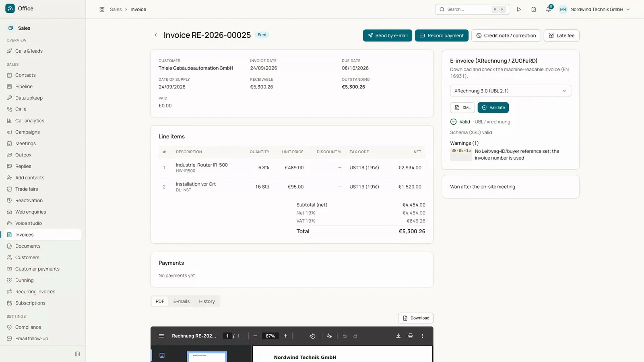The width and height of the screenshot is (644, 362).
Task: Rotate the PDF page
Action: (312, 336)
